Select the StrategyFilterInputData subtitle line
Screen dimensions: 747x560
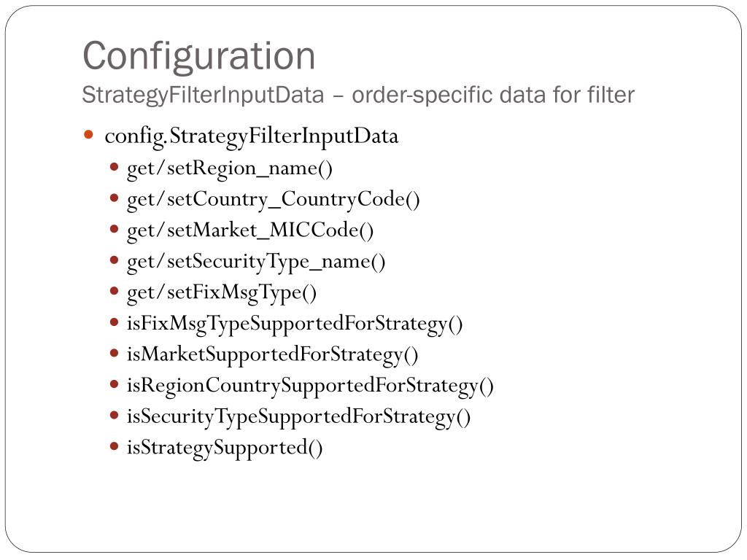point(358,94)
